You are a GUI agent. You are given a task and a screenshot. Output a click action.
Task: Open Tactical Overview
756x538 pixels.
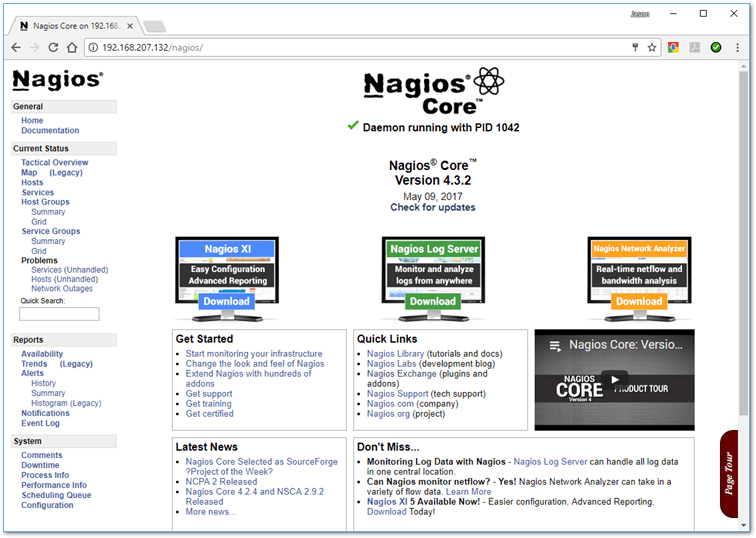54,162
